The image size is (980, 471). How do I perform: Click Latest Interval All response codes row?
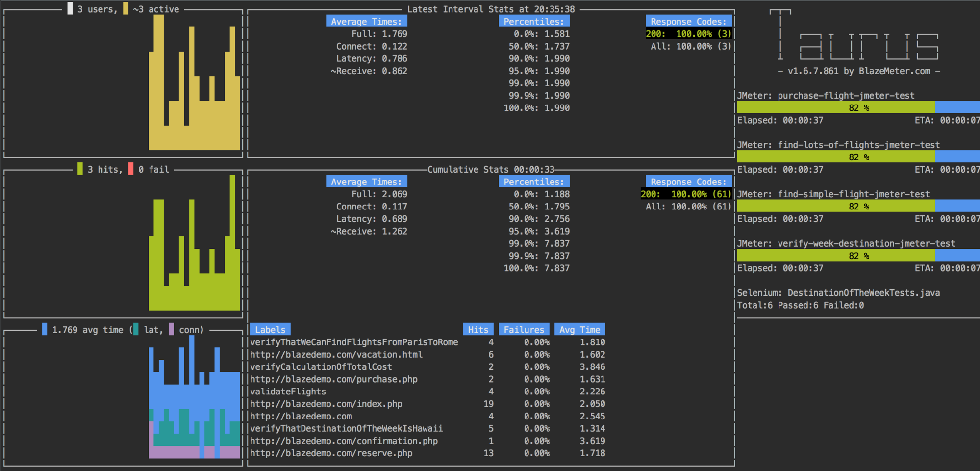(691, 46)
